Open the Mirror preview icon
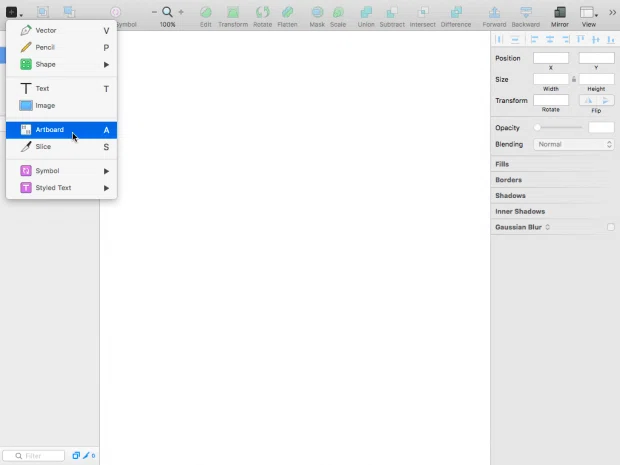 click(560, 12)
